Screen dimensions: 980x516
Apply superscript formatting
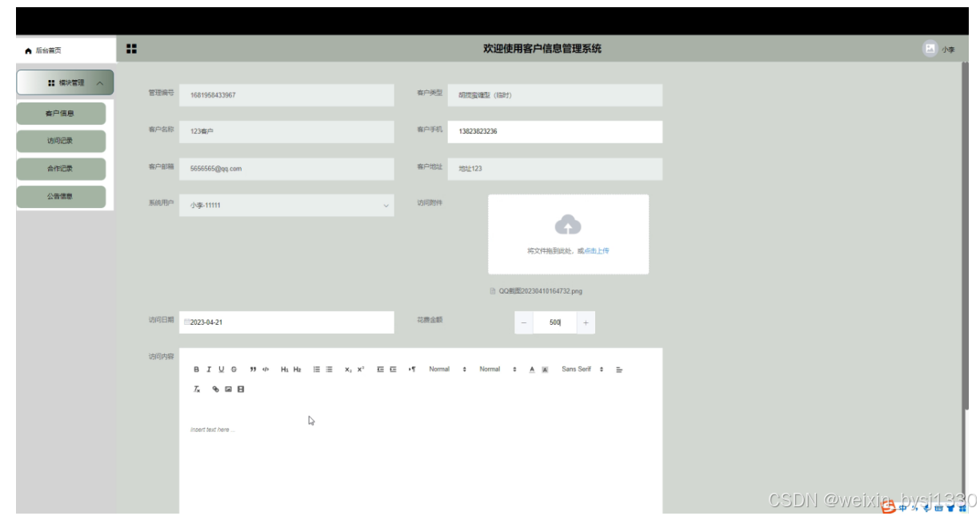coord(361,370)
